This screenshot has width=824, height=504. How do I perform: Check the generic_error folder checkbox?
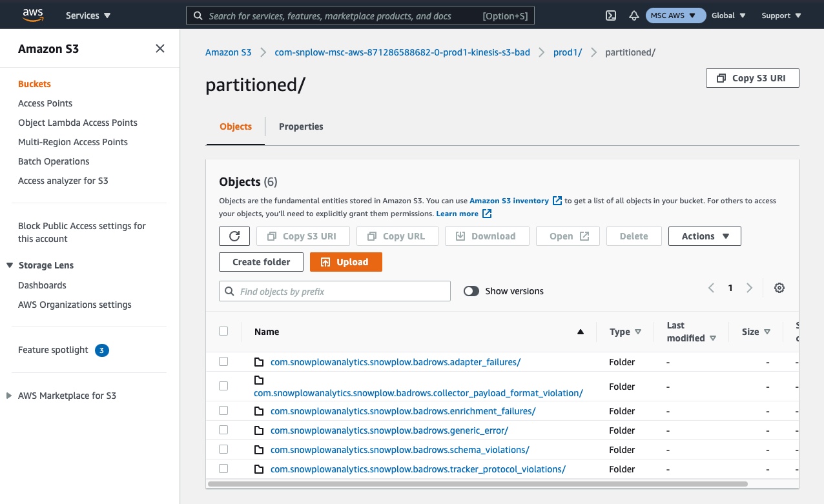click(x=223, y=430)
